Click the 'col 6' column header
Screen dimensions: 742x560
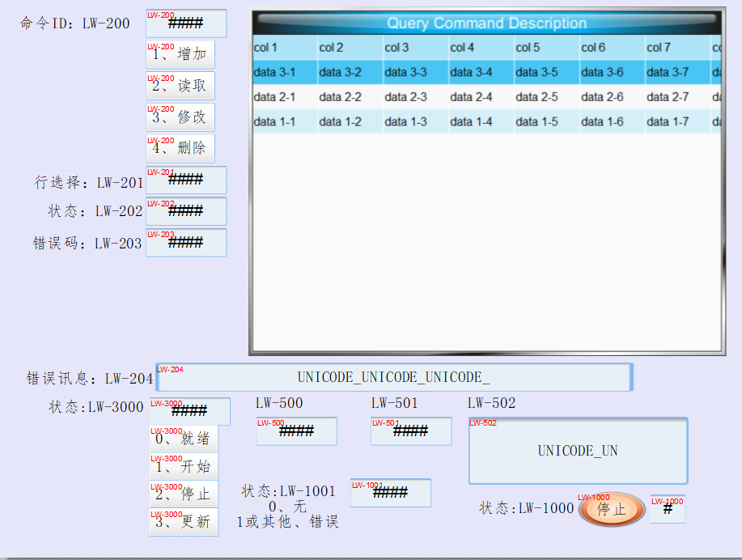(613, 47)
